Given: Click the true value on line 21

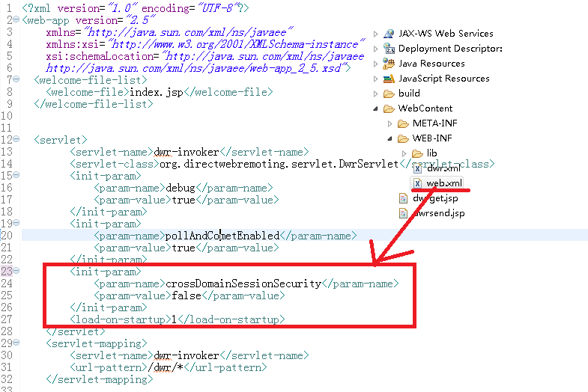Looking at the screenshot, I should [x=184, y=248].
